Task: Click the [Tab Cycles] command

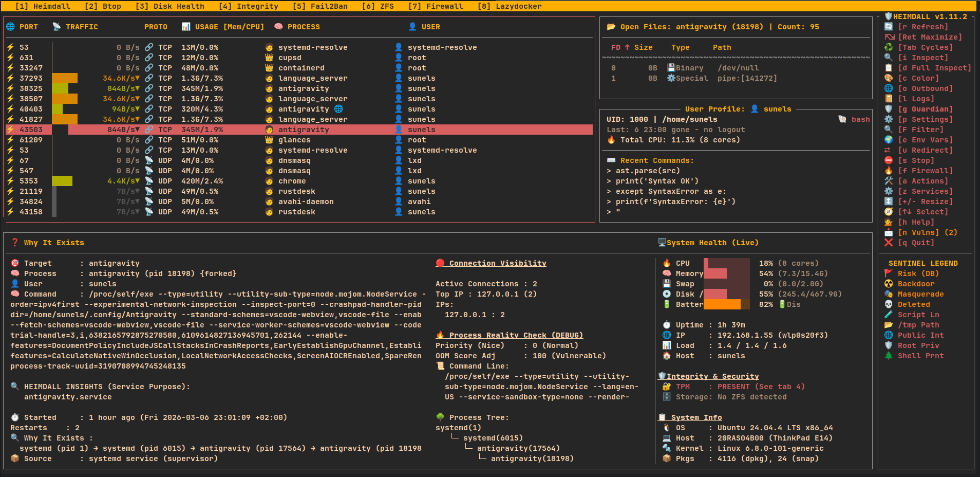Action: point(926,47)
